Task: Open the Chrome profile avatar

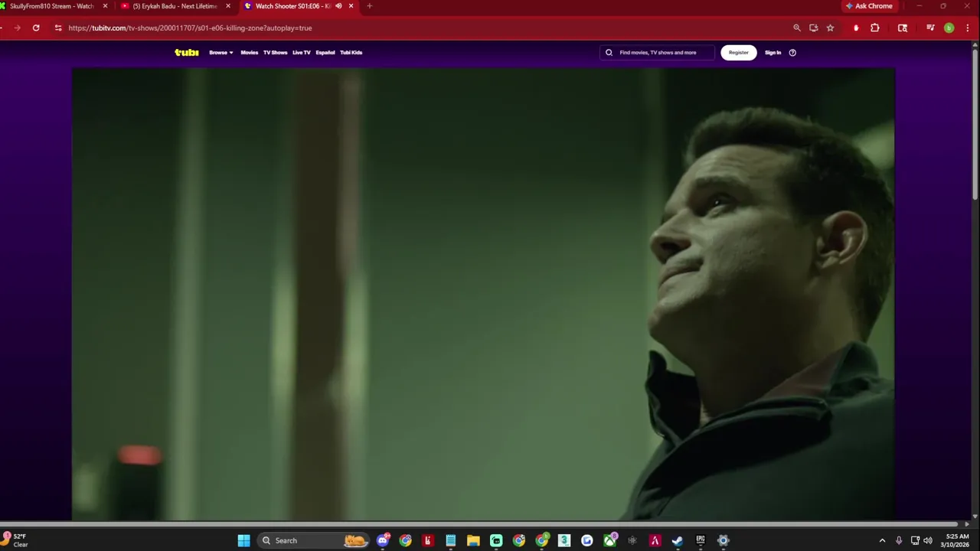Action: tap(949, 28)
